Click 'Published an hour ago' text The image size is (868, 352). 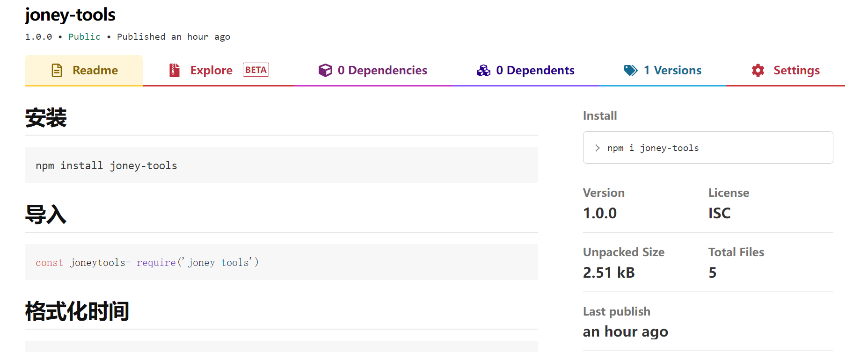[x=174, y=36]
